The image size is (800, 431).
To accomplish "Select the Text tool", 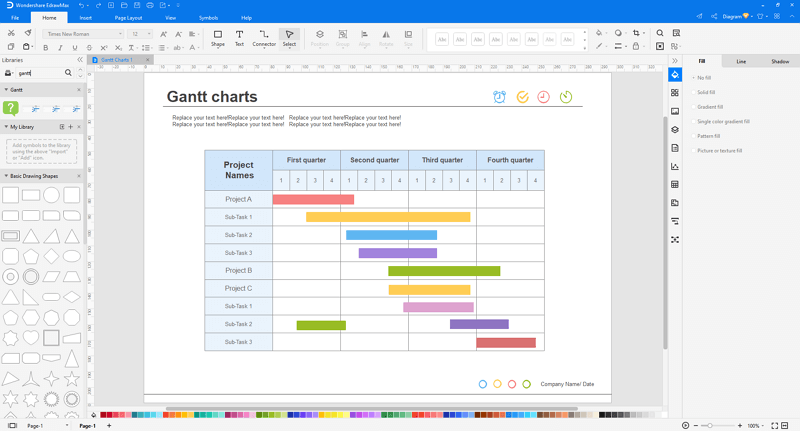I will (x=239, y=38).
